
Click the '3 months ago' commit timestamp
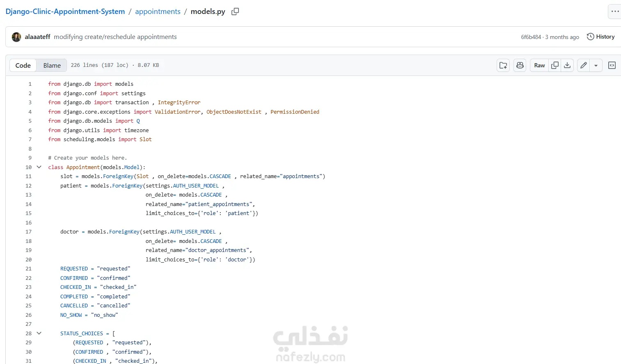tap(562, 37)
